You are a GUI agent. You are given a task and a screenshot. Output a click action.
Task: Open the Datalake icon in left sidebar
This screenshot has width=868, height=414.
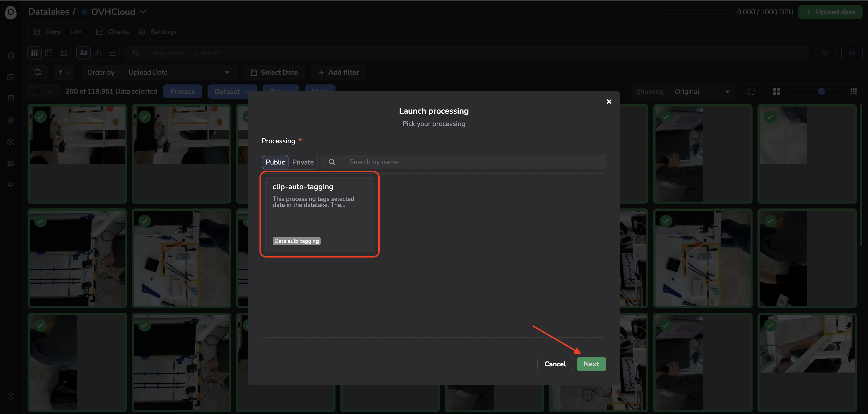(11, 56)
